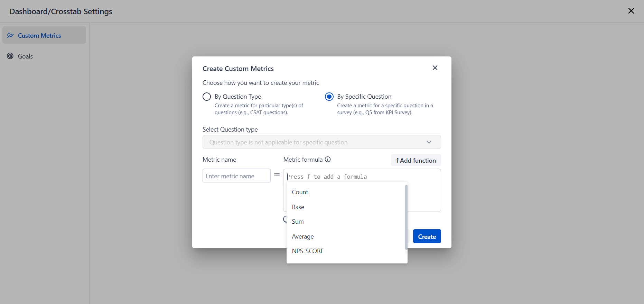Choose Count from the function list
Viewport: 644px width, 304px height.
click(x=300, y=192)
